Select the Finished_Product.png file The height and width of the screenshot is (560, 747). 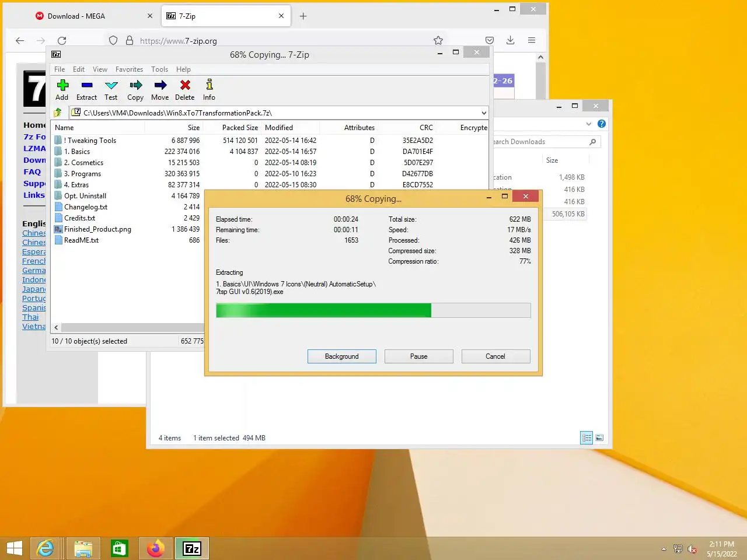[x=97, y=229]
